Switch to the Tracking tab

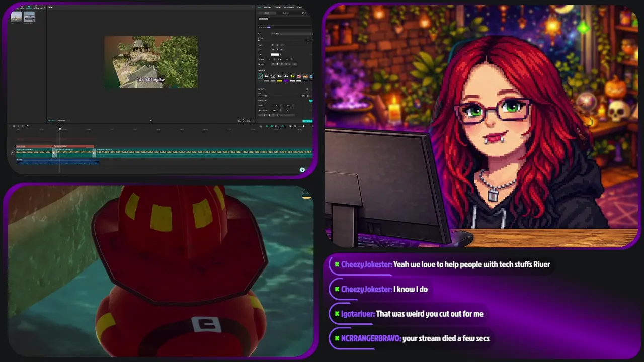[278, 7]
